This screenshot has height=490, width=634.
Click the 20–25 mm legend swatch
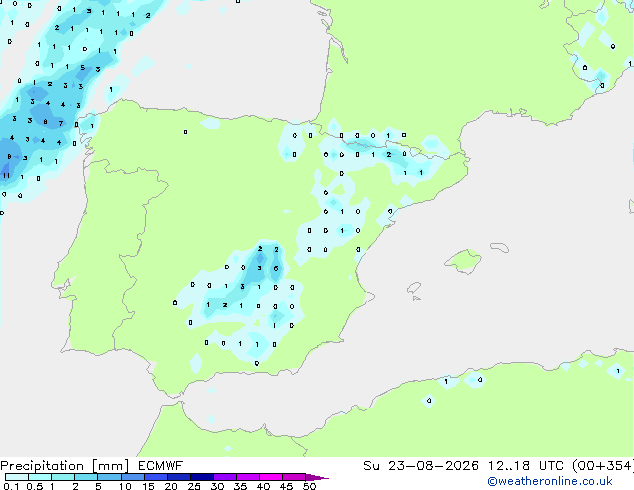click(x=179, y=477)
